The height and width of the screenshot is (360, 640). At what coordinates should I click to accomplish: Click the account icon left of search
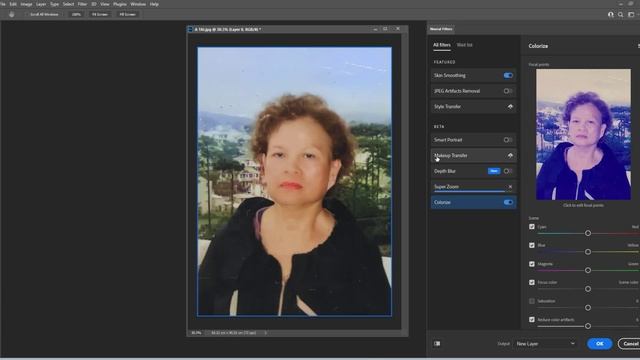click(x=611, y=14)
